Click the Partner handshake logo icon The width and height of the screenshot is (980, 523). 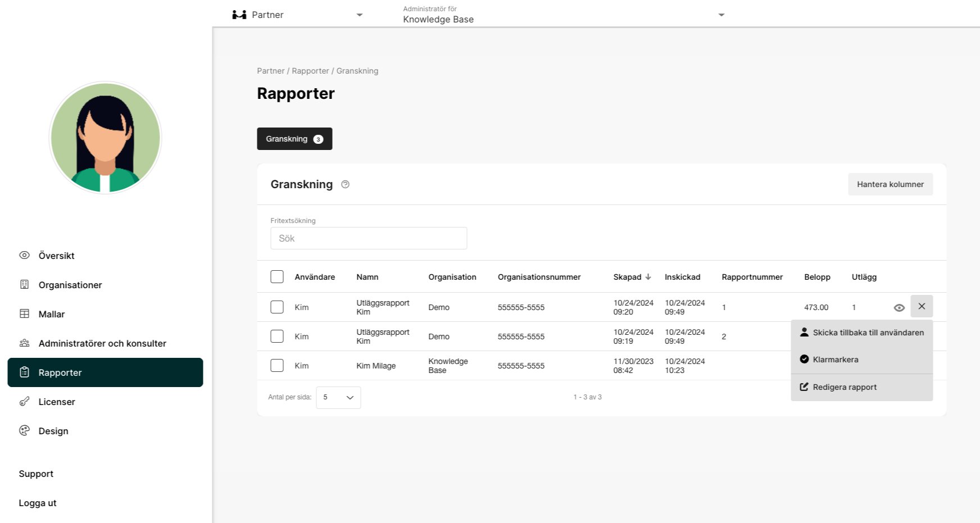(x=239, y=15)
